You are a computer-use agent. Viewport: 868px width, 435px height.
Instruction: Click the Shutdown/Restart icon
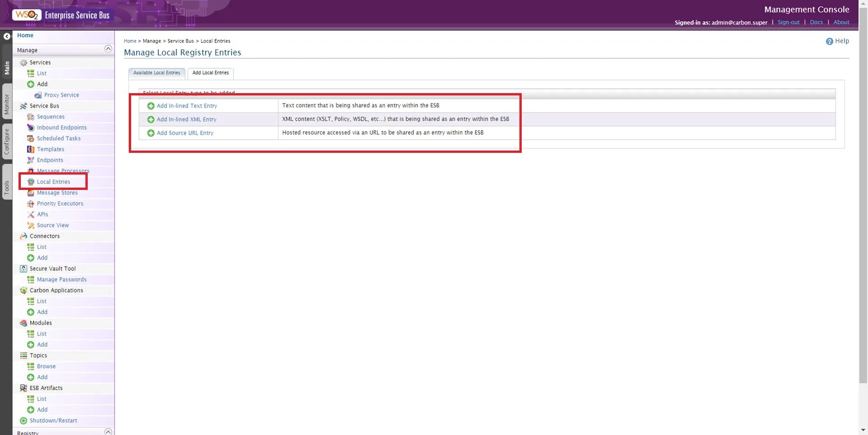[24, 421]
